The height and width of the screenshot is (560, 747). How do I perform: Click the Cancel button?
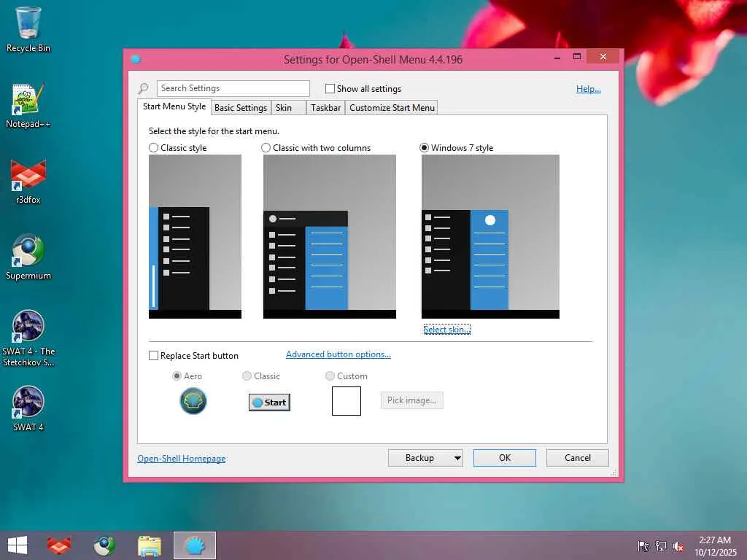[578, 458]
